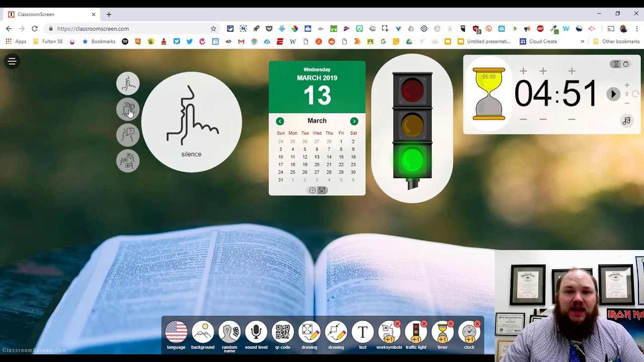This screenshot has height=362, width=644.
Task: Go to next month in calendar
Action: click(x=354, y=121)
